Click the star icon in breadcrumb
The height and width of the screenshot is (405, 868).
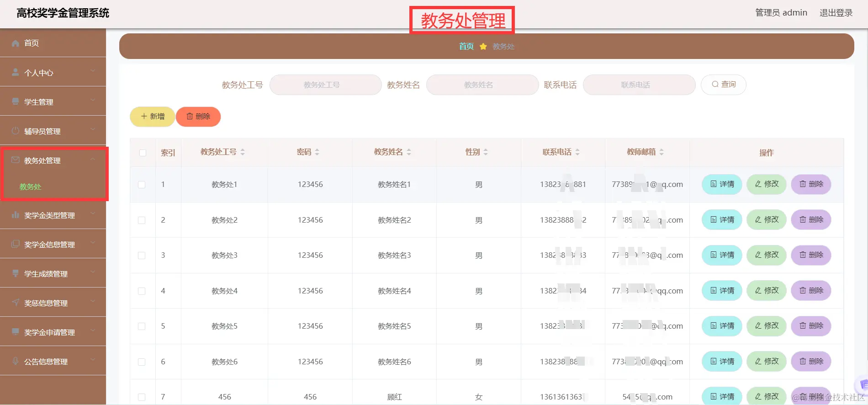[483, 47]
